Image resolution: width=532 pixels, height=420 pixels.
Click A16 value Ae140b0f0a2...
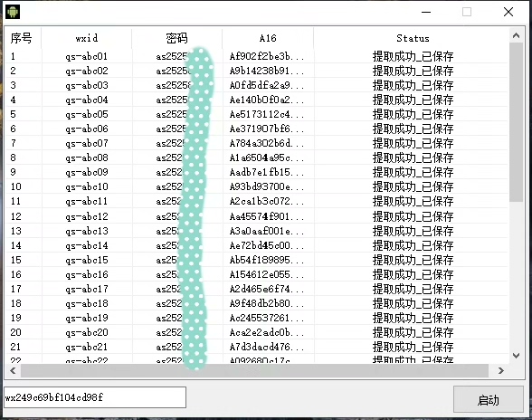tap(267, 100)
